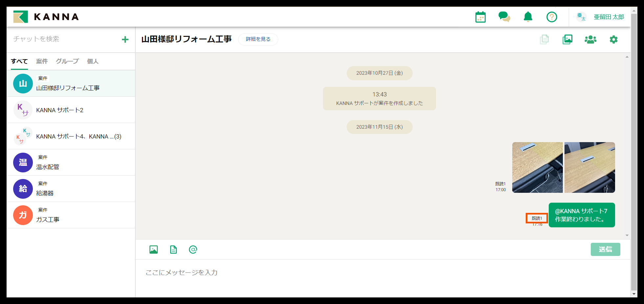Open details with the 詳細を見る button
The height and width of the screenshot is (304, 644).
[258, 39]
